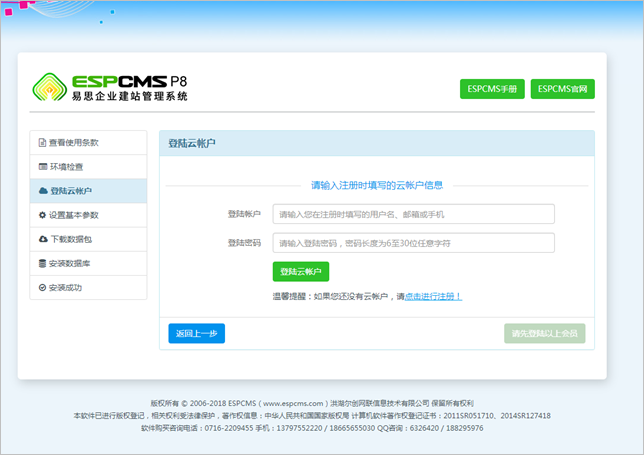Click the document icon beside 查看使用条款
This screenshot has width=644, height=455.
42,142
